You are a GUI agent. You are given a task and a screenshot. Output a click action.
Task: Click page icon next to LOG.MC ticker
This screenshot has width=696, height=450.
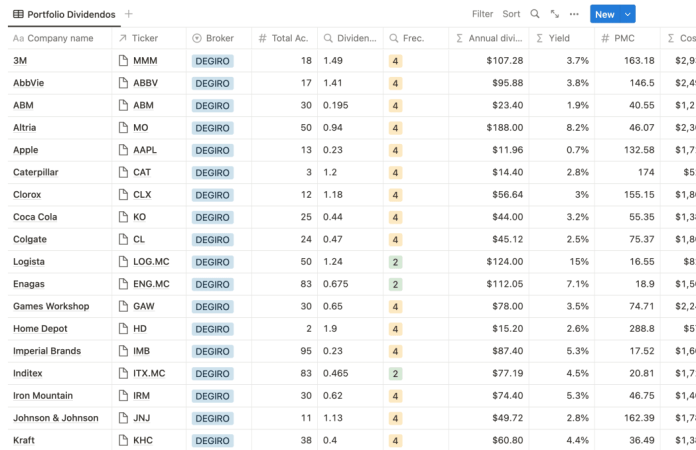tap(123, 262)
